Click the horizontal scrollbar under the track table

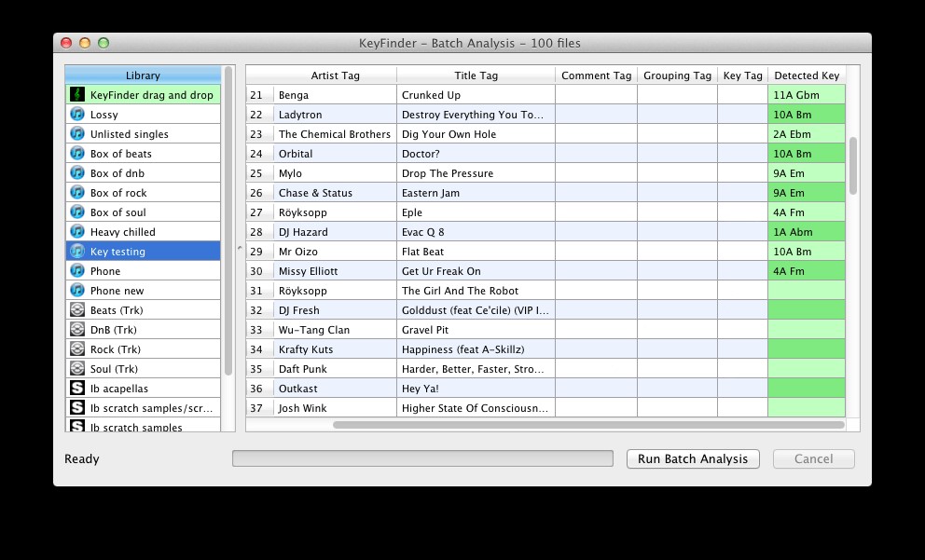[x=587, y=425]
